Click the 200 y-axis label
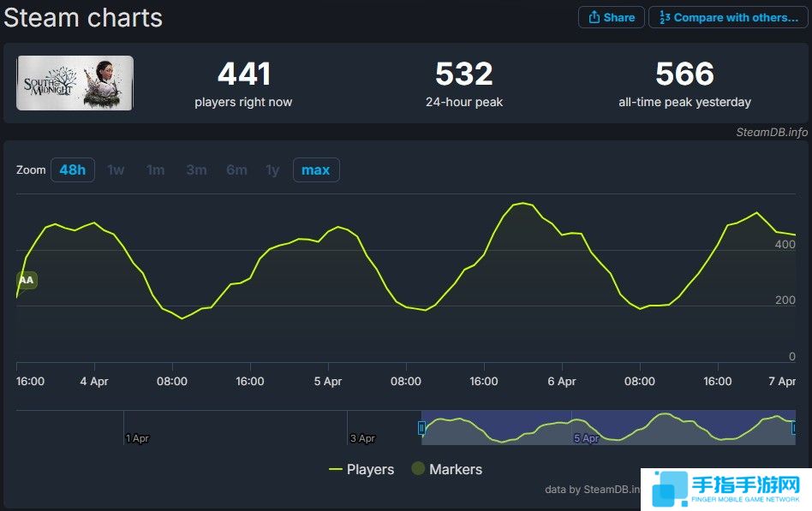Screen dimensions: 812x511 (x=785, y=300)
